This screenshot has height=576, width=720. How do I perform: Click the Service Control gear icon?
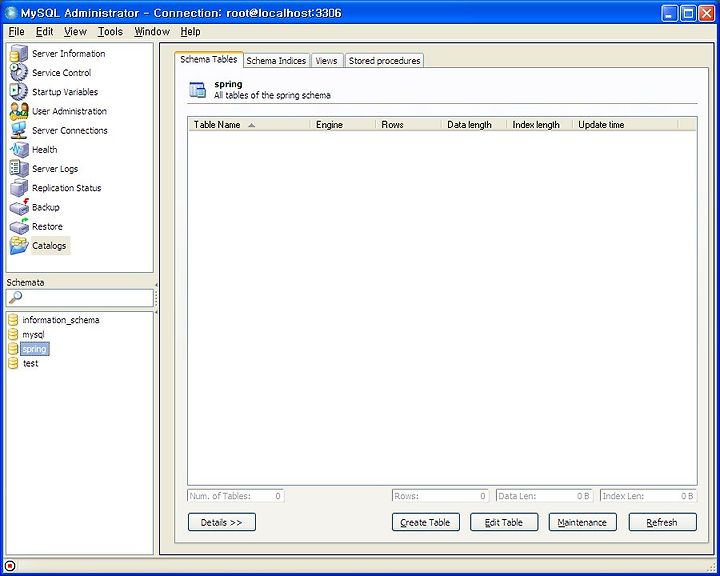[19, 73]
